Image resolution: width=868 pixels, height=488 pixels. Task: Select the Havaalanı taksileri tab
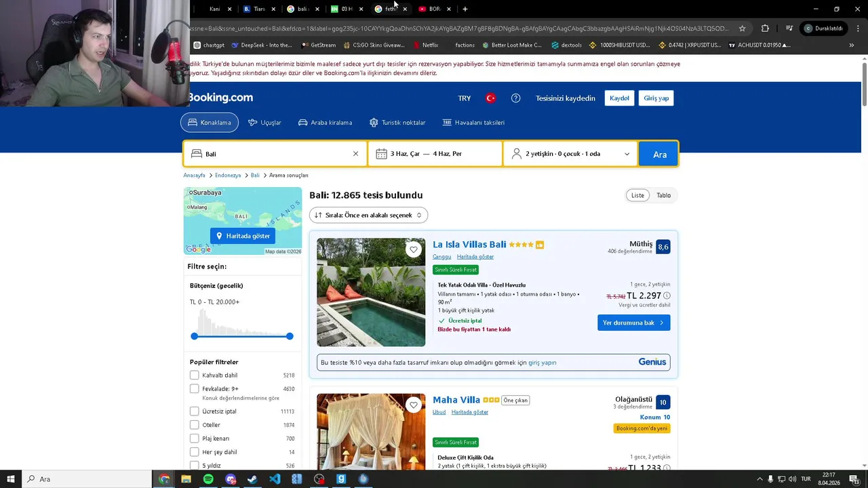473,123
